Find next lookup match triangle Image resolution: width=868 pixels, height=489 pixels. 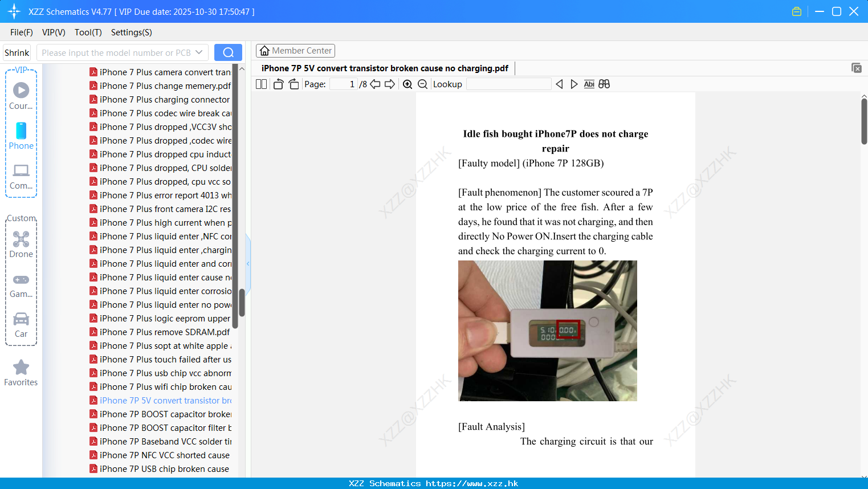pyautogui.click(x=574, y=84)
